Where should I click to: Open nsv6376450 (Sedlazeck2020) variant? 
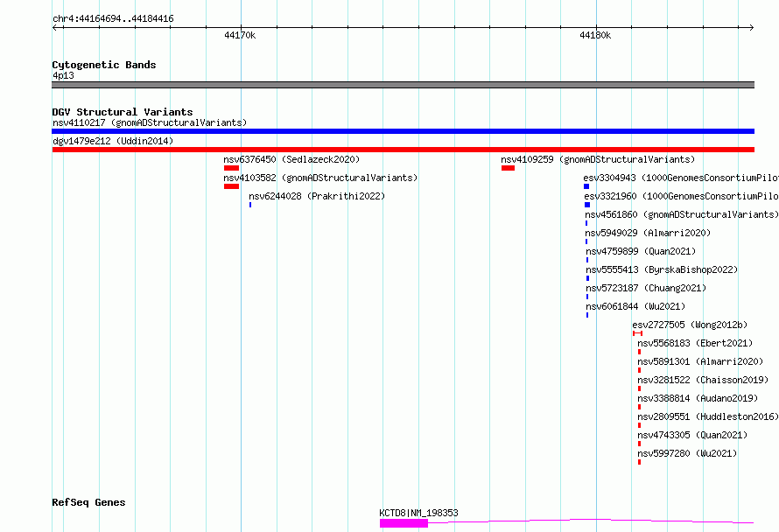[x=291, y=159]
